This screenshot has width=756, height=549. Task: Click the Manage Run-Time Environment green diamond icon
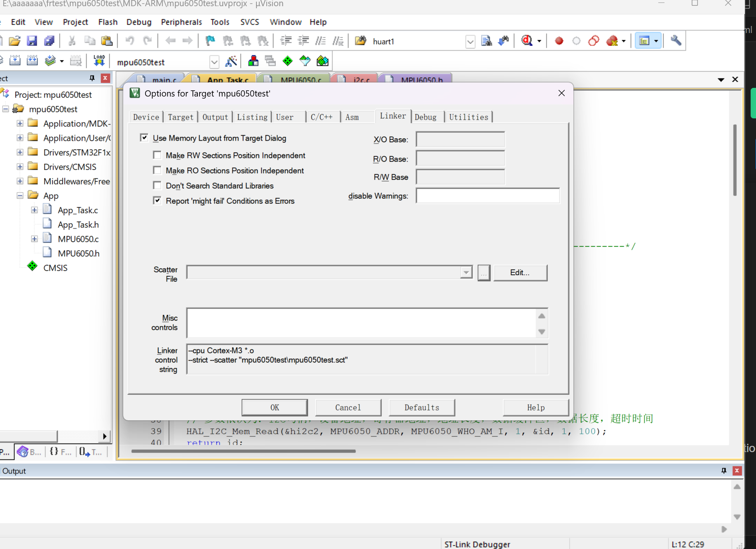click(288, 61)
